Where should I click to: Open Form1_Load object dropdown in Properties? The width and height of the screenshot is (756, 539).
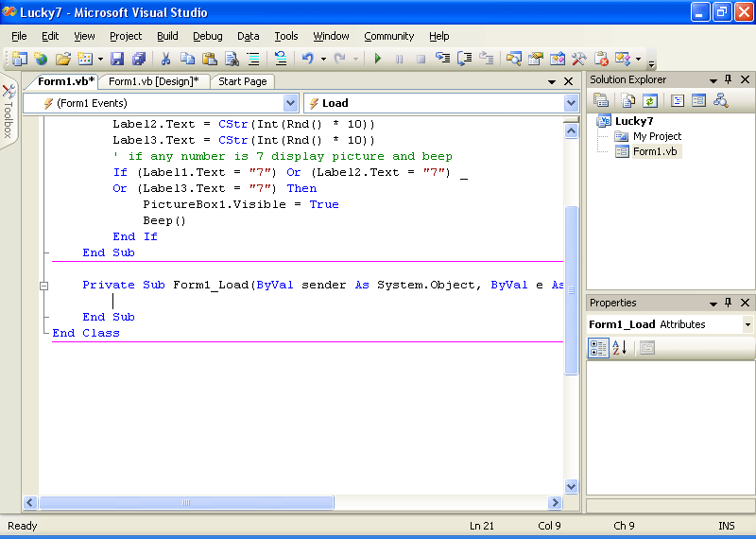click(747, 324)
